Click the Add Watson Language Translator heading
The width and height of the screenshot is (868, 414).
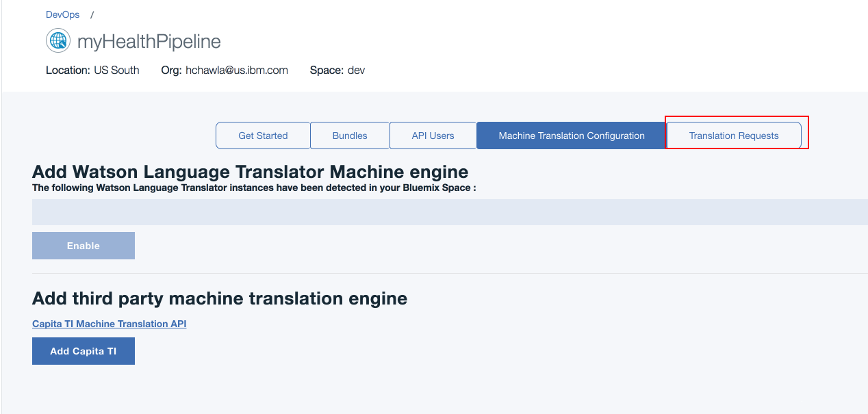pos(251,171)
